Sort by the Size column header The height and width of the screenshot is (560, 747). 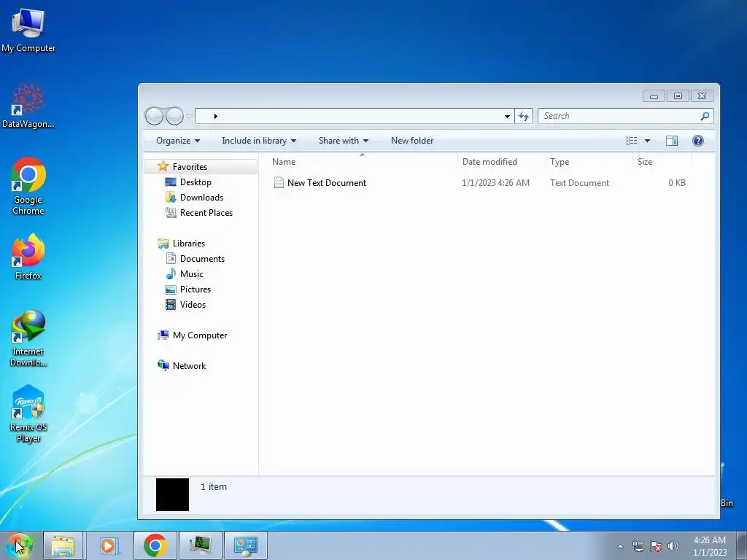coord(662,161)
